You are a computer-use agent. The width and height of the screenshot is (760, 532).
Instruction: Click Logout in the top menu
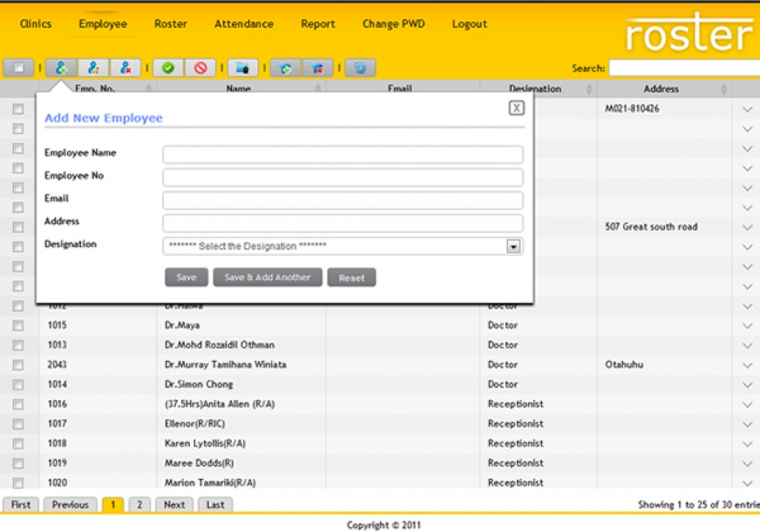tap(469, 24)
